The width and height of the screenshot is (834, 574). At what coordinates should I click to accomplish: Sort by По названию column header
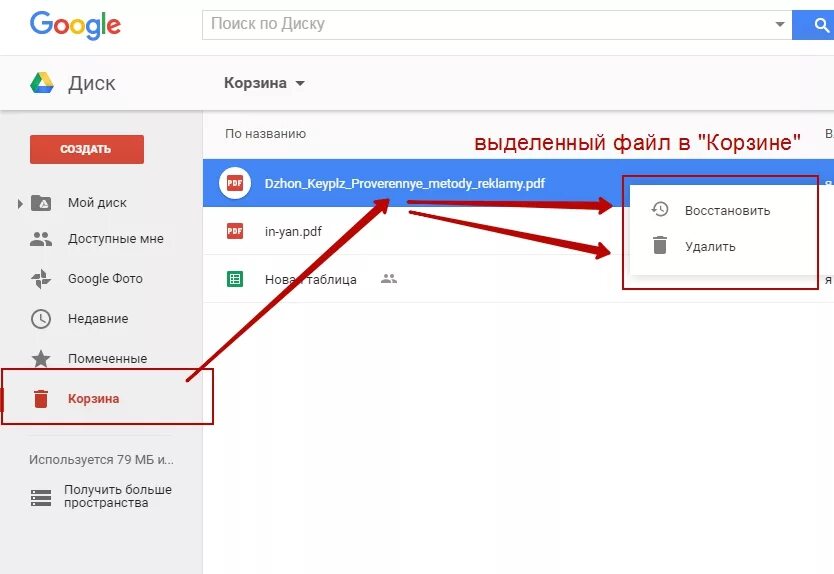coord(265,134)
